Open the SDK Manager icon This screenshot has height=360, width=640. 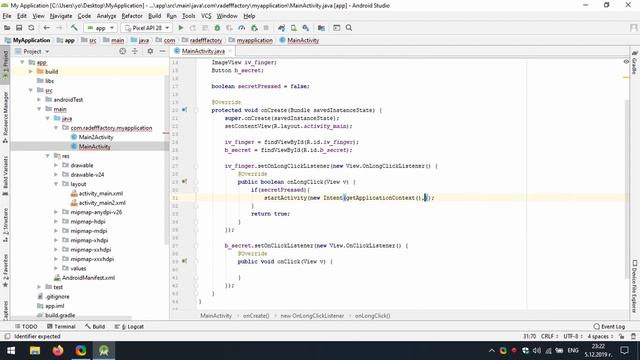click(x=306, y=28)
